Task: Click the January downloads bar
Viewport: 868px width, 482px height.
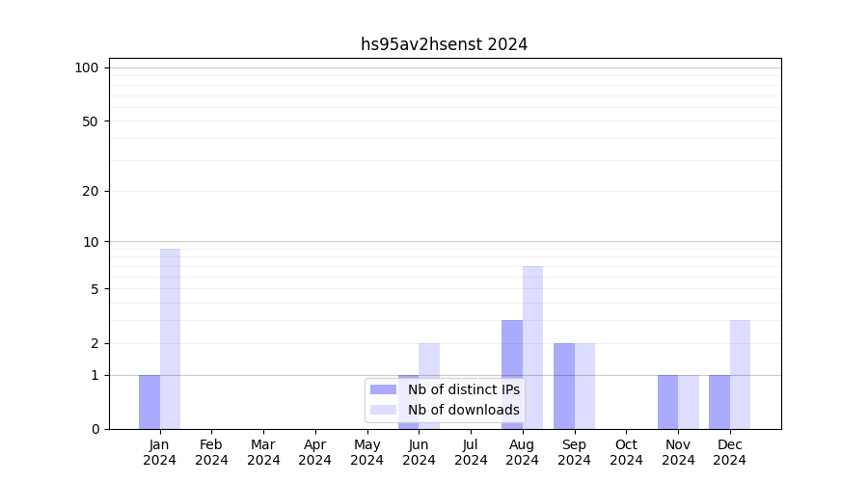Action: coord(170,338)
